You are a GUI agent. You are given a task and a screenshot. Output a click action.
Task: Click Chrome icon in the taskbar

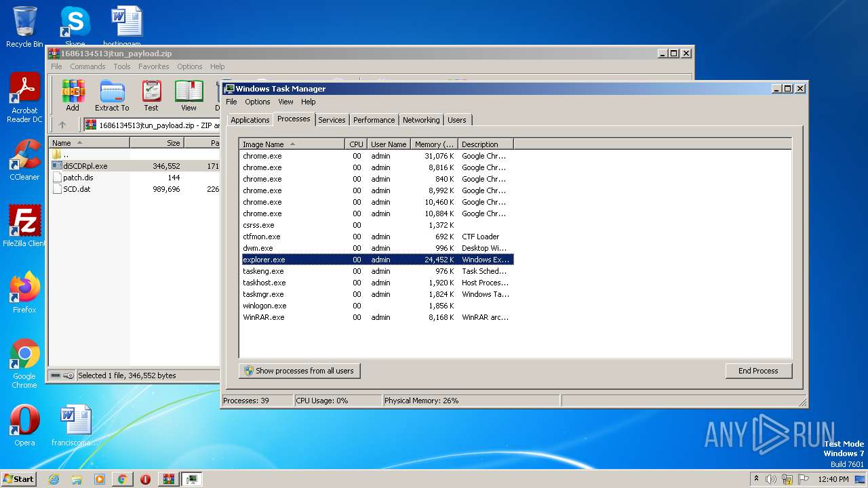[x=122, y=479]
